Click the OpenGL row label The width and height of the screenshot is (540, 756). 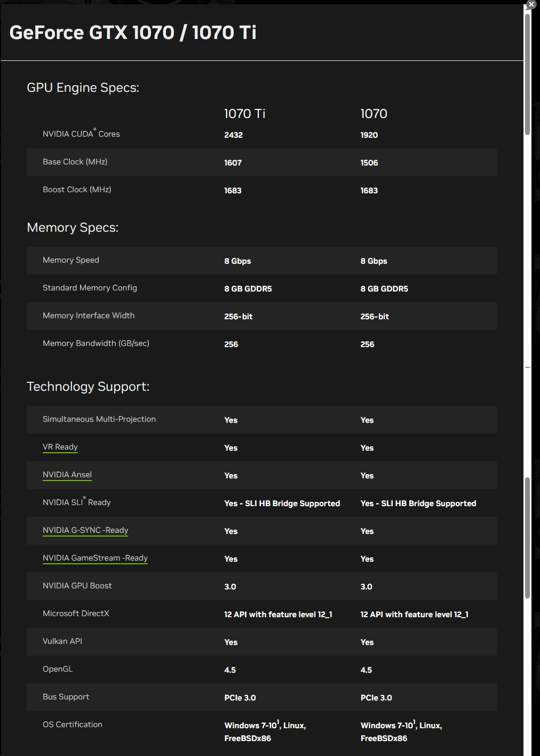[x=58, y=669]
